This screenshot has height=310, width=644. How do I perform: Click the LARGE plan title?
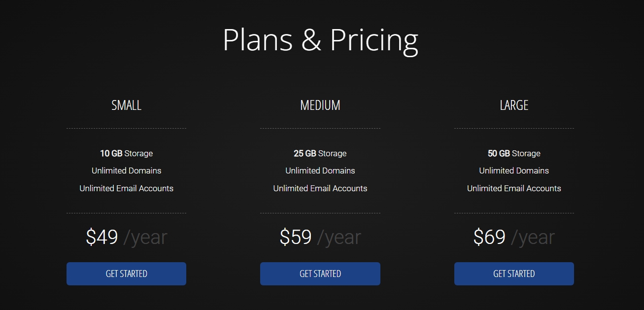(x=514, y=105)
